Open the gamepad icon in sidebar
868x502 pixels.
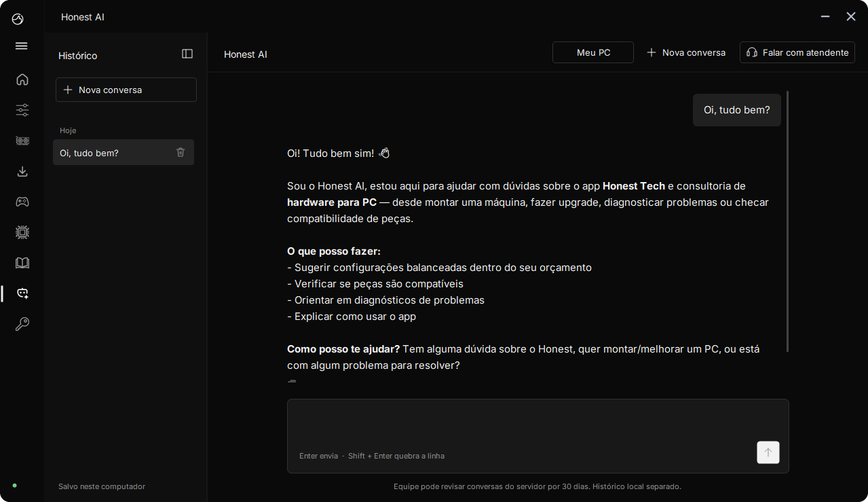22,202
